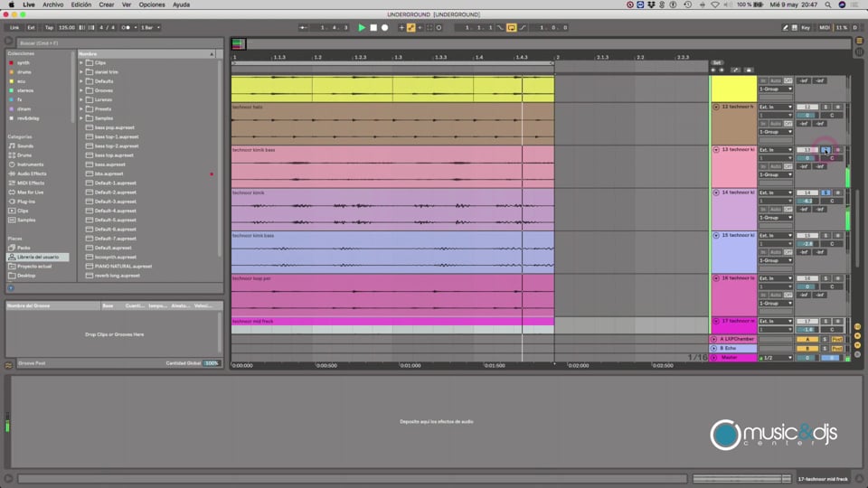This screenshot has height=488, width=868.
Task: Open track 13 Ext. In input dropdown
Action: [776, 150]
